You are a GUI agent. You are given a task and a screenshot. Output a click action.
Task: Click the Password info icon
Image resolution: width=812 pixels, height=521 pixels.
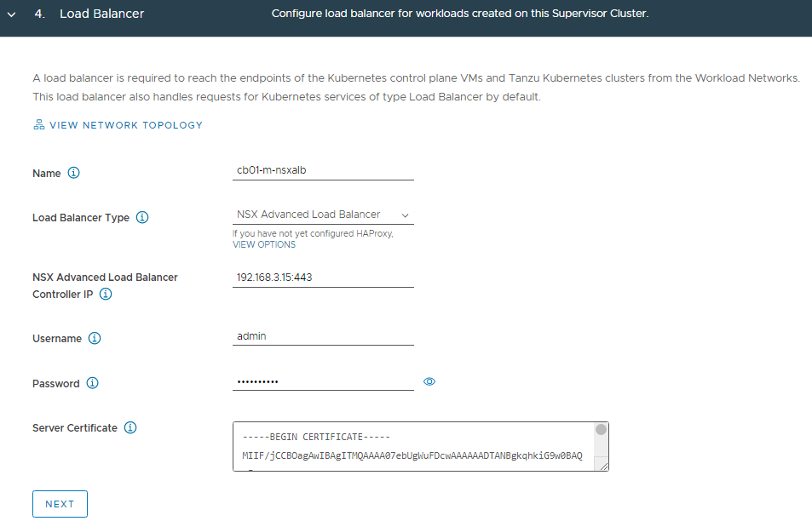click(x=92, y=383)
